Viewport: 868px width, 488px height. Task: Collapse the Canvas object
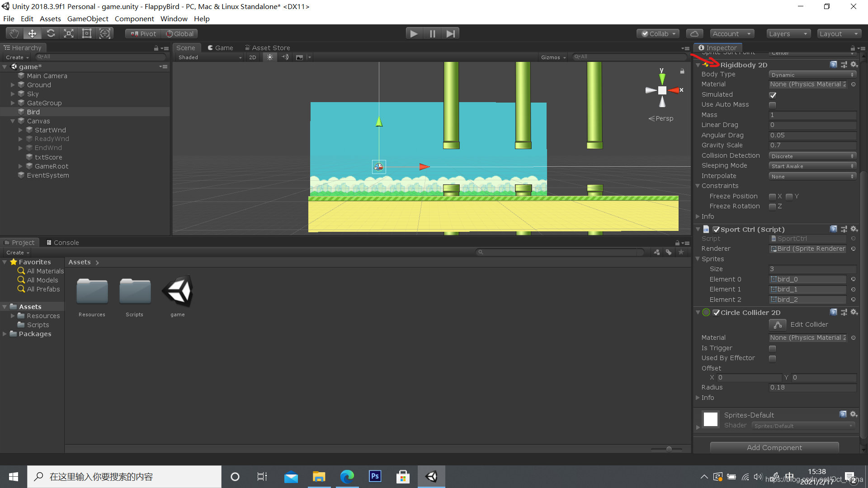point(13,121)
